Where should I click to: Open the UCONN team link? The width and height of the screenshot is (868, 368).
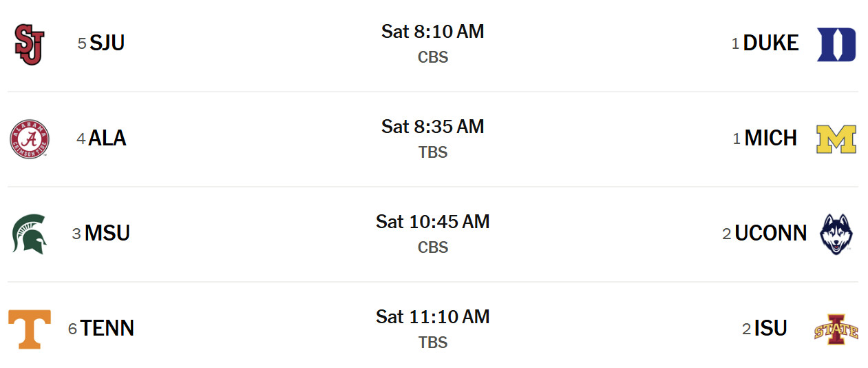(x=770, y=234)
